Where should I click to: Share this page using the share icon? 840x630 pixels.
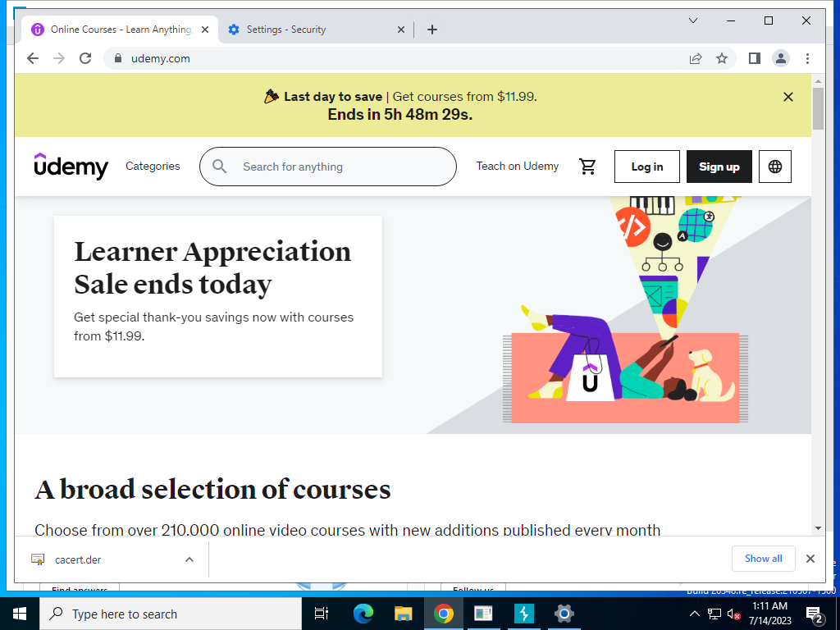tap(696, 58)
